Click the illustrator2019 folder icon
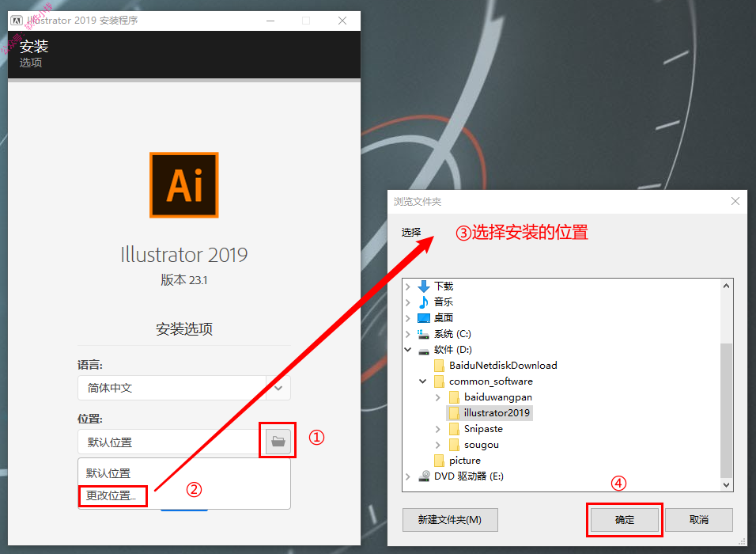Screen dimensions: 756x554 tap(454, 413)
